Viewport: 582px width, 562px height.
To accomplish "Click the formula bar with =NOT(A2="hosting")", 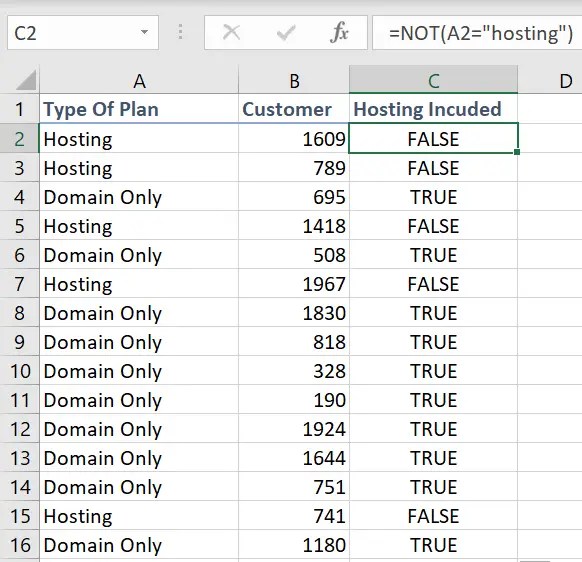I will 477,33.
